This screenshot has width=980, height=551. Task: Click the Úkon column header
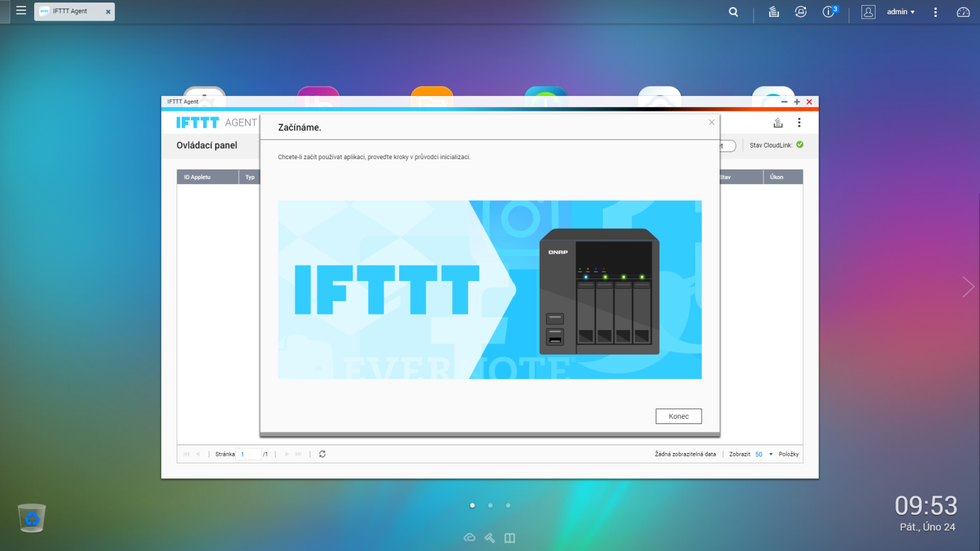[x=783, y=177]
